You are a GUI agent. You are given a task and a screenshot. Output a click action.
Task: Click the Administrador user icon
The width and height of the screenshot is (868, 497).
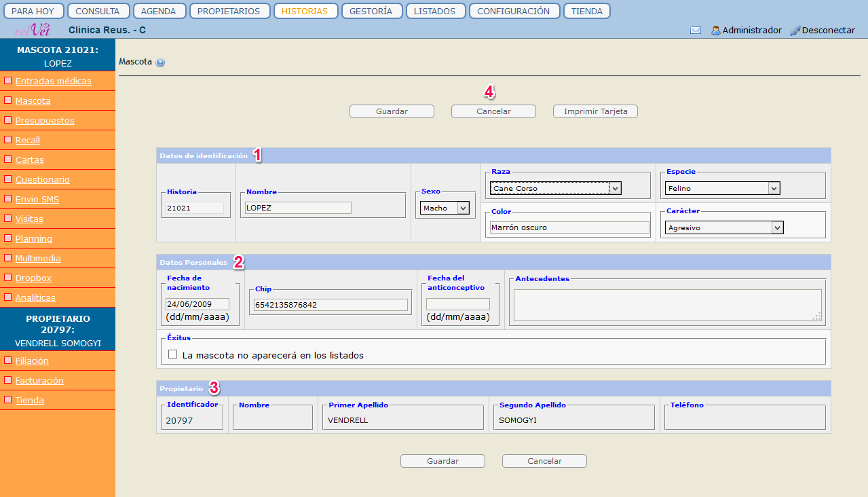coord(715,31)
